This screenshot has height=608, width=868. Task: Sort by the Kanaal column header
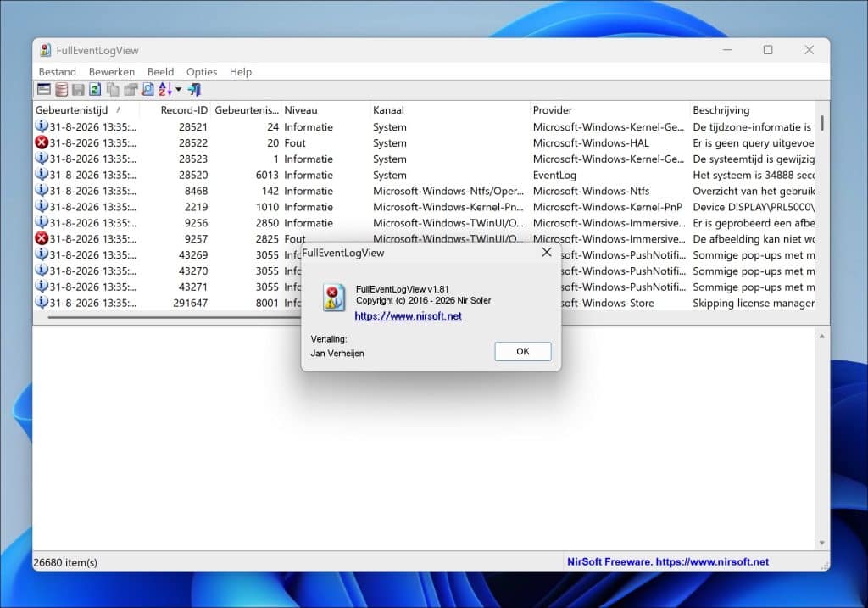[449, 110]
